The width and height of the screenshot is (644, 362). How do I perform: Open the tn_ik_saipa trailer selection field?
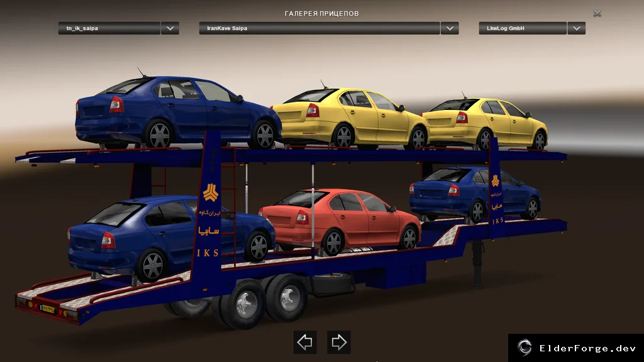[x=109, y=28]
